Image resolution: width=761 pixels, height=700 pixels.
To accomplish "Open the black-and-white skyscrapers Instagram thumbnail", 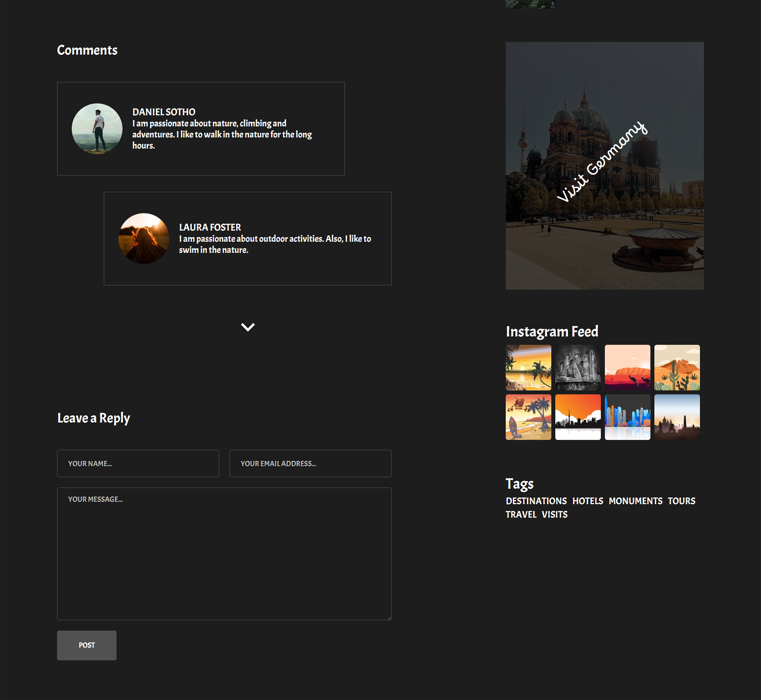I will click(577, 367).
